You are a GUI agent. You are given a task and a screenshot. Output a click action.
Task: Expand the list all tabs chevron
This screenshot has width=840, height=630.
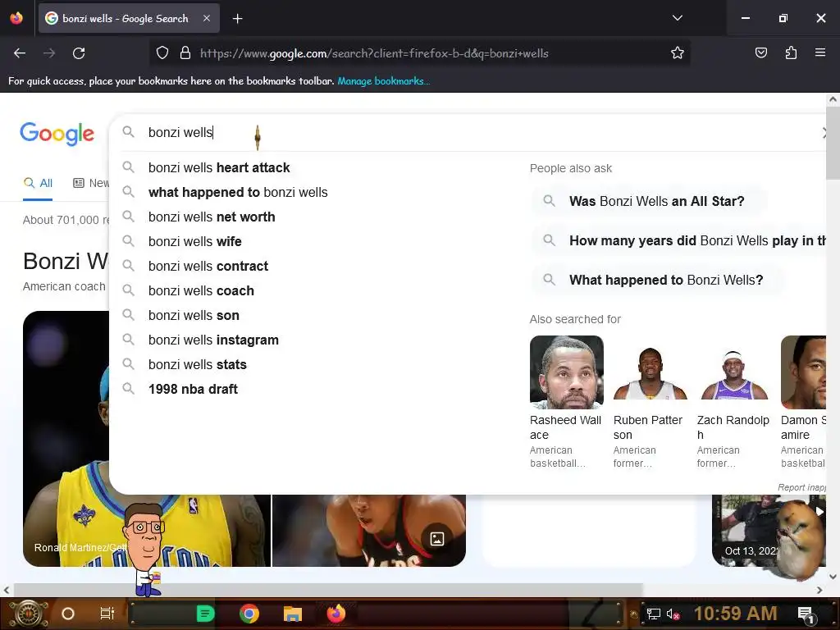(x=677, y=18)
